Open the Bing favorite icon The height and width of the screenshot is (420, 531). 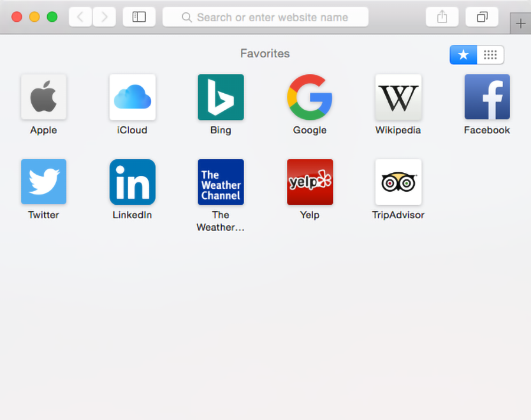pyautogui.click(x=221, y=97)
